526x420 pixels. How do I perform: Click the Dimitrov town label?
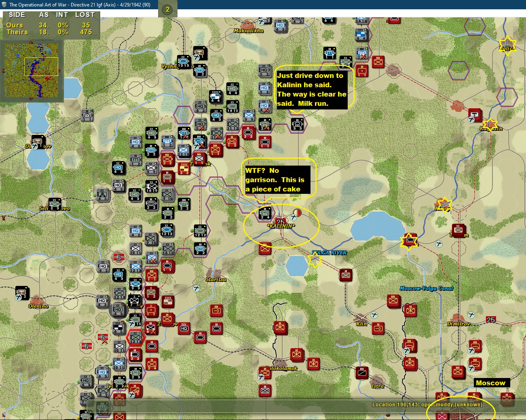[x=458, y=324]
